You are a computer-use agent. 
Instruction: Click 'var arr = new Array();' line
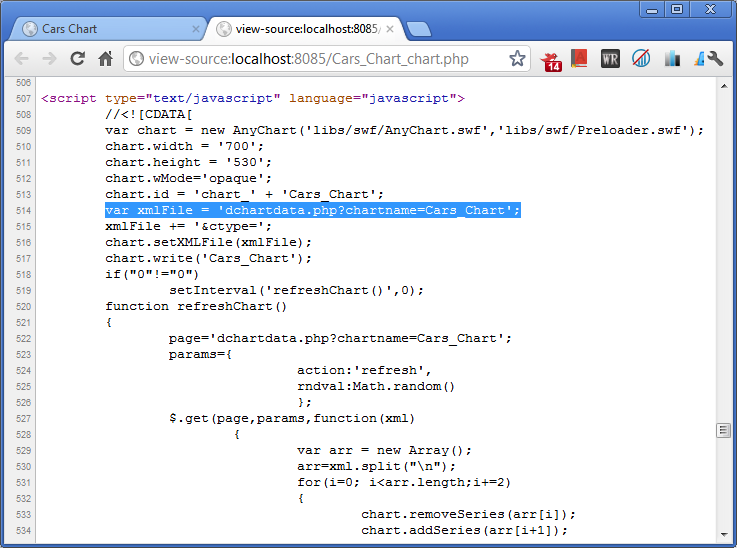coord(384,450)
